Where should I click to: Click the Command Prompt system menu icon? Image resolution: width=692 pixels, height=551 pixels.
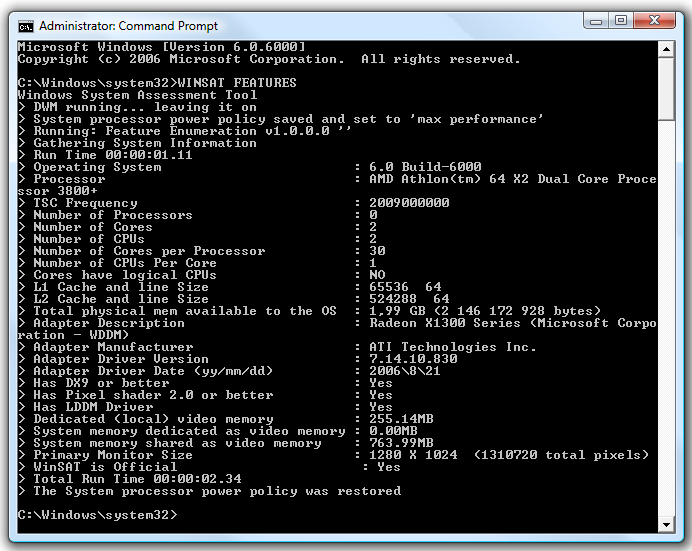(x=26, y=26)
